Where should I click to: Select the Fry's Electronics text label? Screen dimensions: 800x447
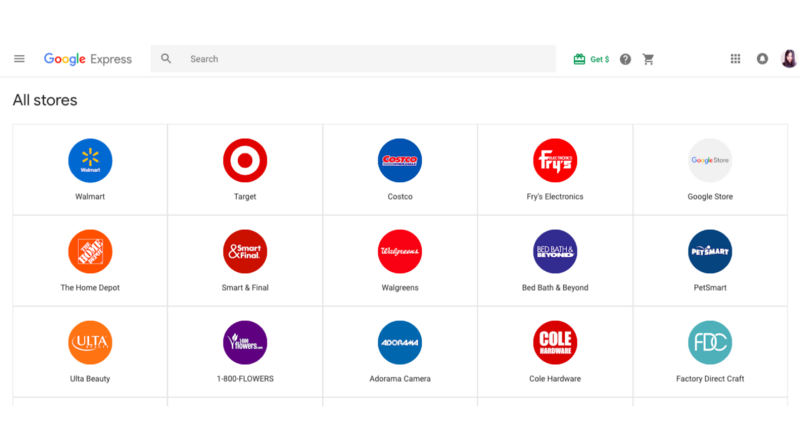555,196
